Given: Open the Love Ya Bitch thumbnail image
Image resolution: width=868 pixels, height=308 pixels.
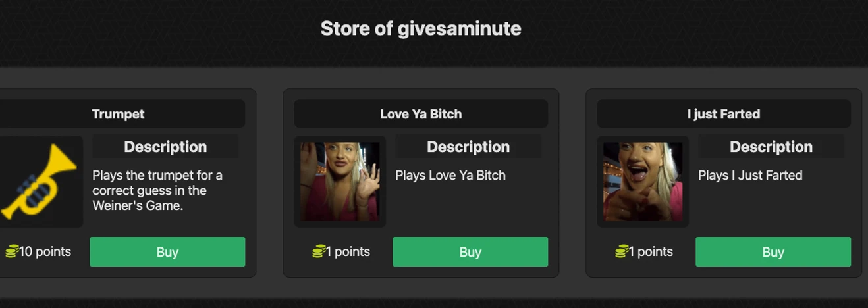Looking at the screenshot, I should (x=340, y=182).
